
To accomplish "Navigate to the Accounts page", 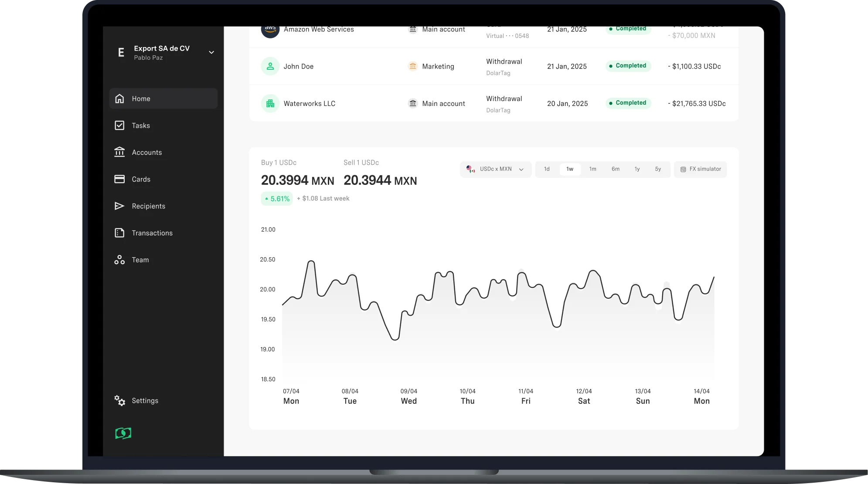I will coord(146,152).
